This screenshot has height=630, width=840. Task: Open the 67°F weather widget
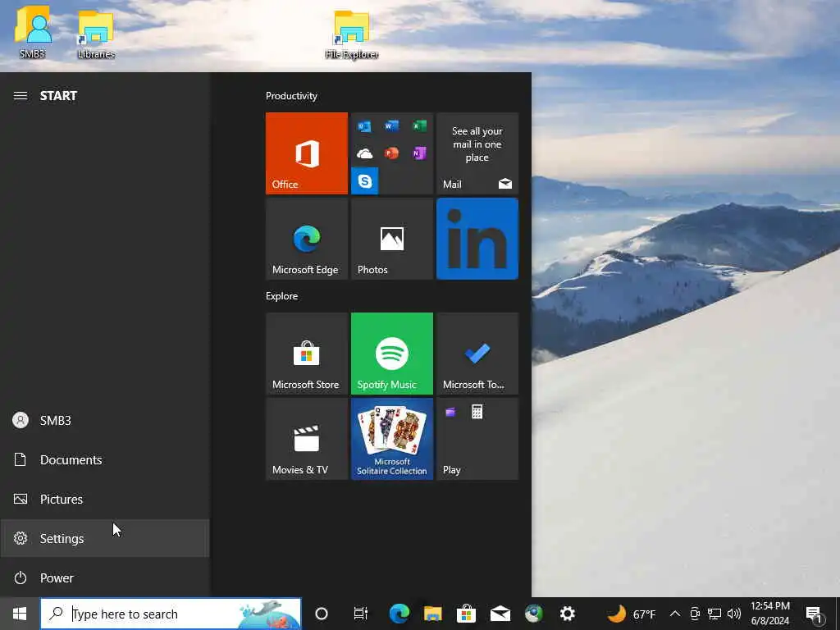[x=632, y=614]
